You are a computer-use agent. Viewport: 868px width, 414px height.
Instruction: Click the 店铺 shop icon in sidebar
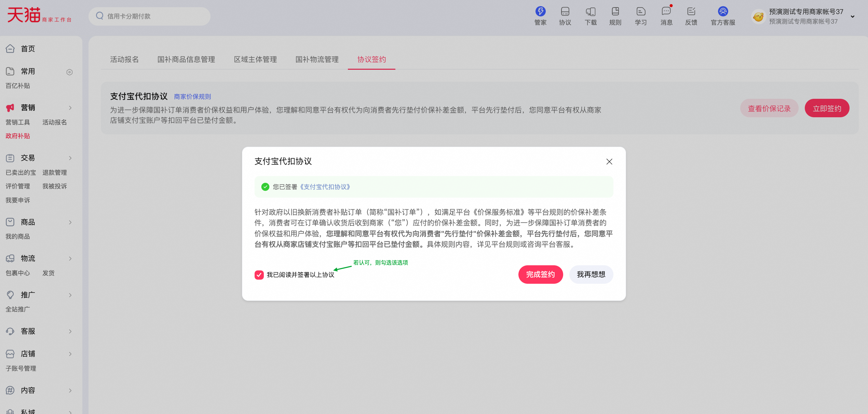click(10, 353)
